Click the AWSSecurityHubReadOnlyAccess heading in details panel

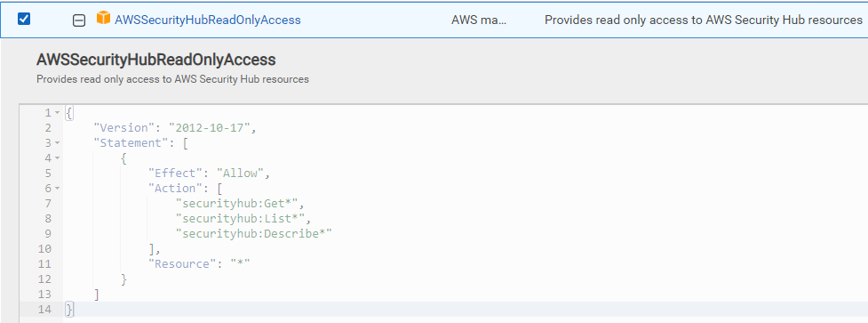(155, 60)
